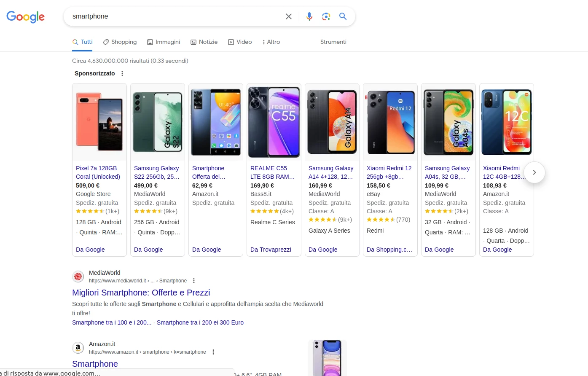Viewport: 588px width, 376px height.
Task: Click Da Shopping.c… under Redmi 12 card
Action: [x=389, y=250]
